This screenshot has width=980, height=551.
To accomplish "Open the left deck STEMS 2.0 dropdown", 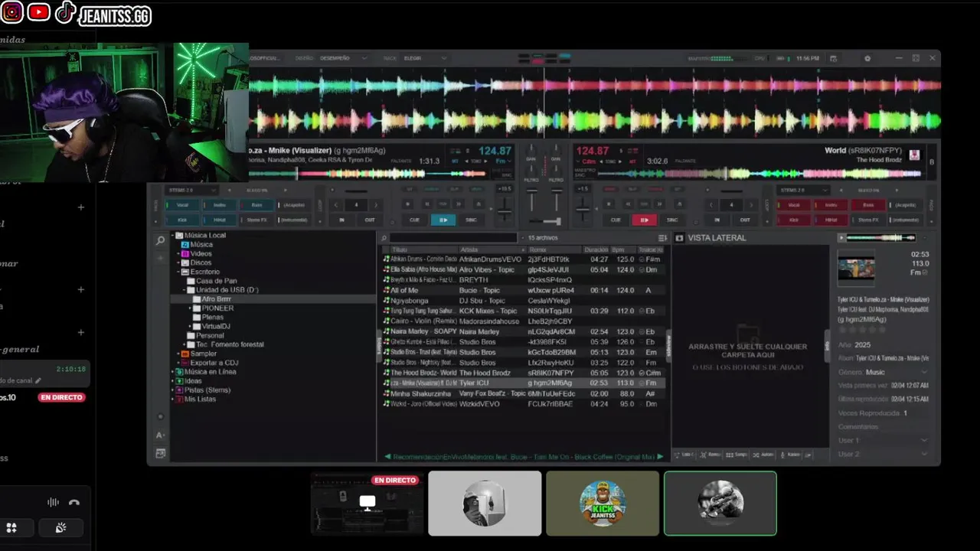I will pos(191,190).
